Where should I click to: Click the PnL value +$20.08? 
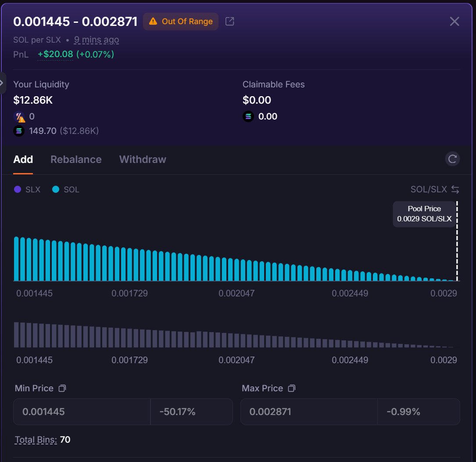[55, 54]
